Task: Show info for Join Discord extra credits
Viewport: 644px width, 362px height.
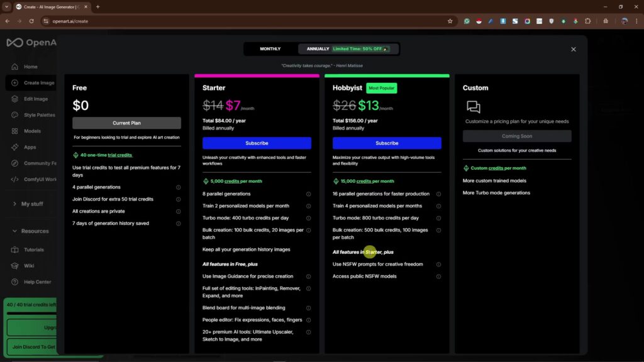Action: [178, 199]
